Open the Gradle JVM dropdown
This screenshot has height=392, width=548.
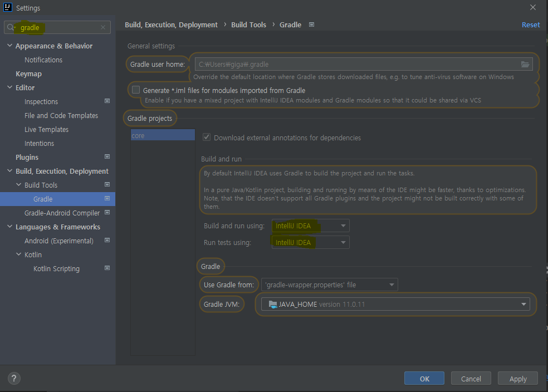(395, 305)
